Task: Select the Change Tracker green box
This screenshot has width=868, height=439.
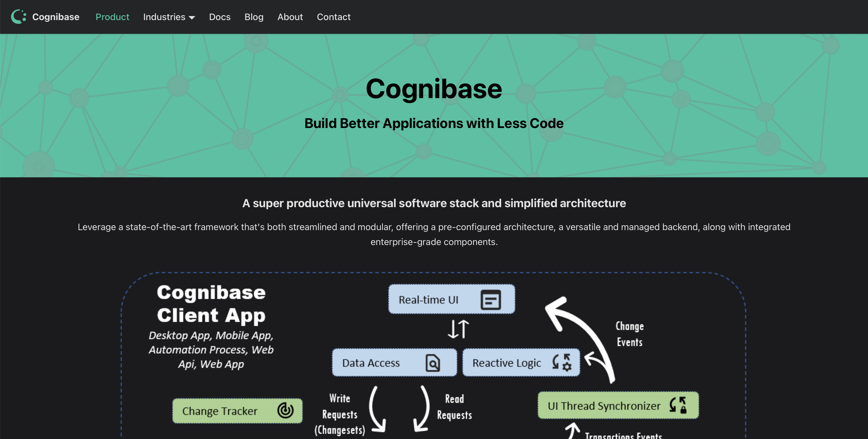Action: tap(237, 411)
